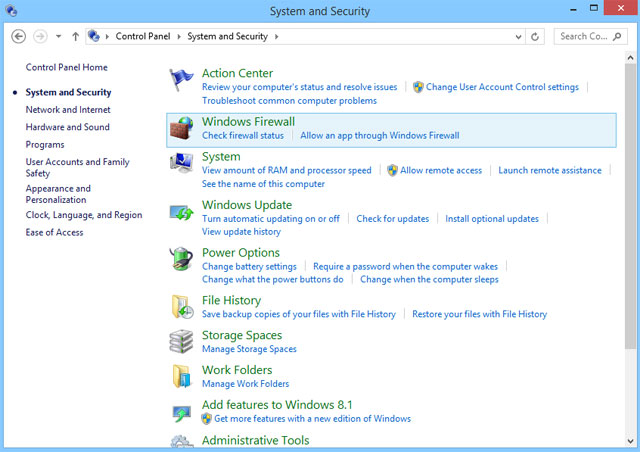The width and height of the screenshot is (640, 452).
Task: Open See the name of this computer
Action: click(263, 184)
